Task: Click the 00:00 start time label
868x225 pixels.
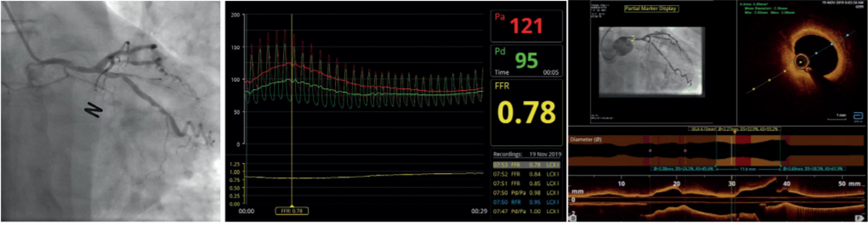Action: coord(246,211)
